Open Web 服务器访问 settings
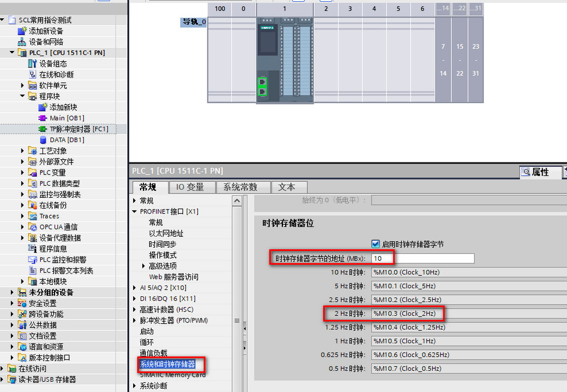567x392 pixels. point(174,277)
